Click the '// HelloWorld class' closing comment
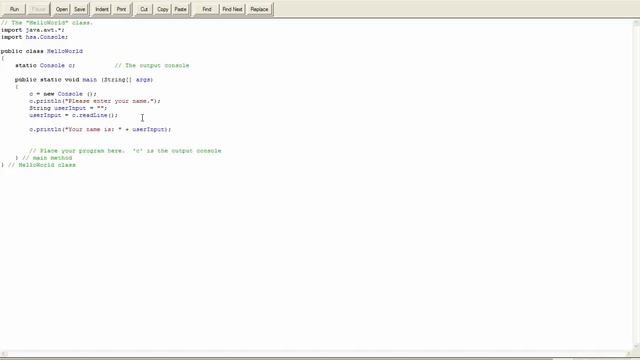The width and height of the screenshot is (640, 360). (x=42, y=165)
